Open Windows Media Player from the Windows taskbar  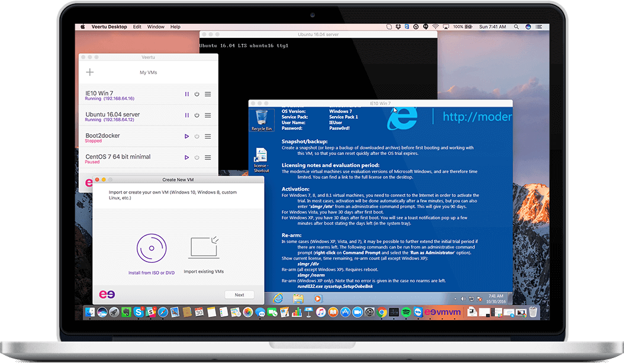[317, 298]
